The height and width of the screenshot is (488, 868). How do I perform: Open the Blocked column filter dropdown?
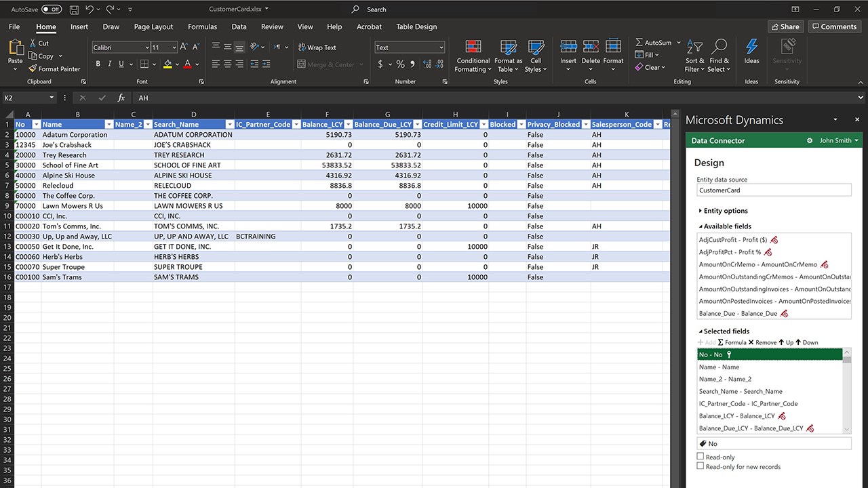(521, 125)
